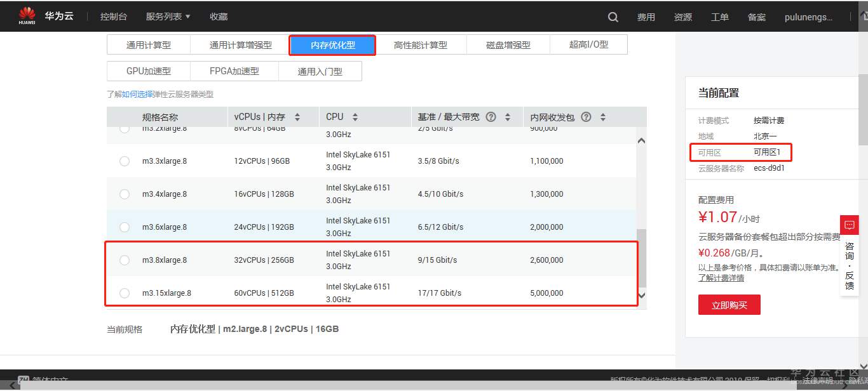Image resolution: width=868 pixels, height=391 pixels.
Task: Click the 17/17 Gbit/s cell
Action: point(440,293)
